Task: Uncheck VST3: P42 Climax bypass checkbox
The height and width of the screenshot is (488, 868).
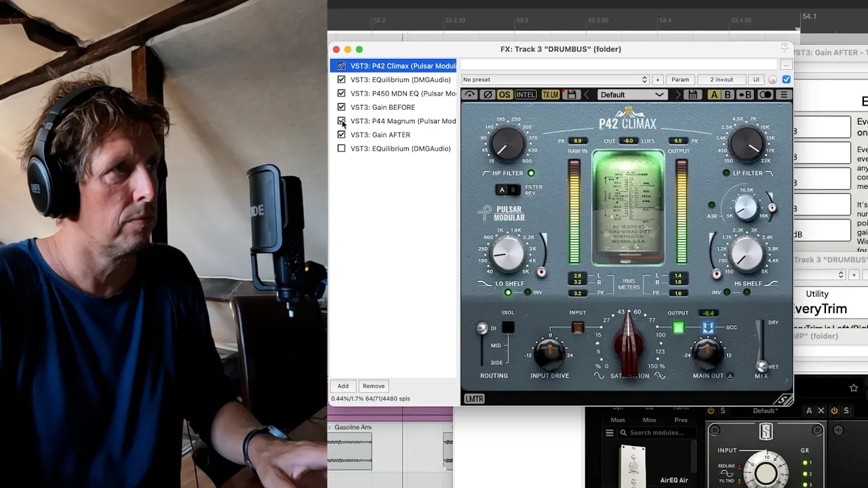Action: [341, 66]
